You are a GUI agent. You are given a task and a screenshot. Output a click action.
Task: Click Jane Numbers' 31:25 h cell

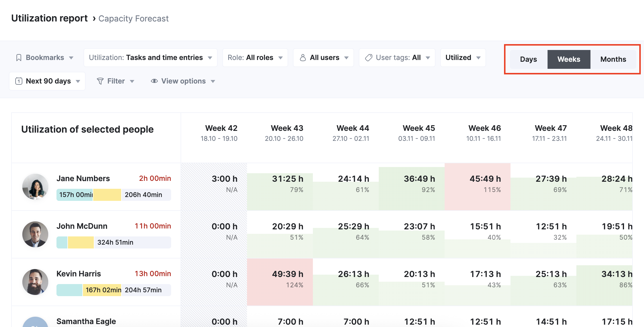click(280, 187)
